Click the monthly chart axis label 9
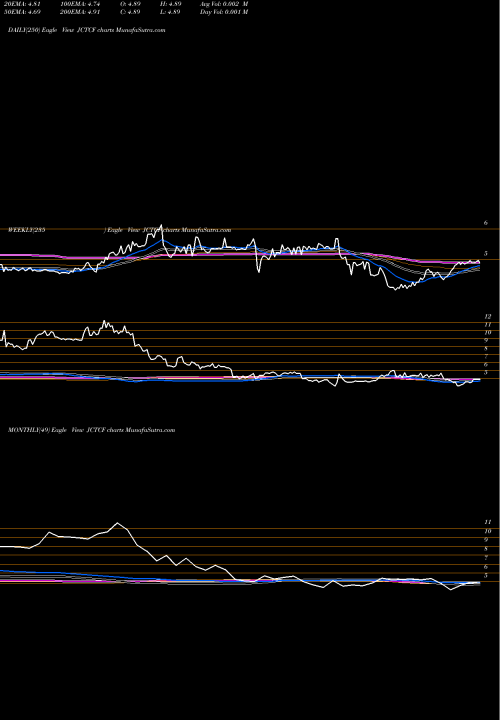Viewport: 500px width, 720px height. tap(486, 540)
